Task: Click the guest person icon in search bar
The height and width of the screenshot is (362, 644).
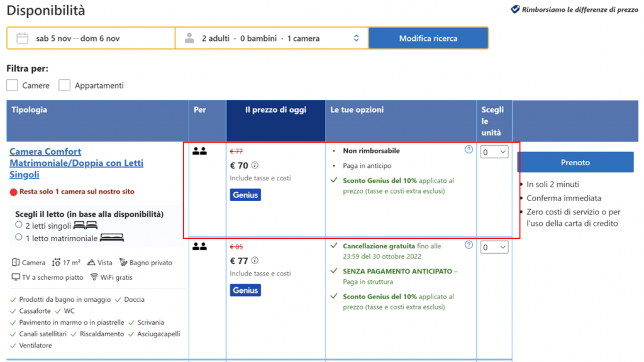Action: pos(189,38)
